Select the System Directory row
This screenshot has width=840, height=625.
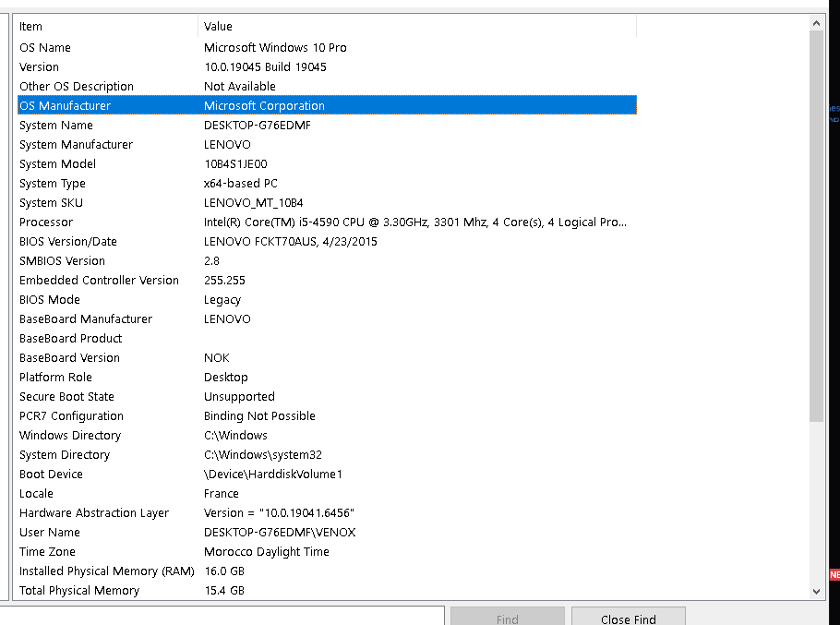[327, 455]
